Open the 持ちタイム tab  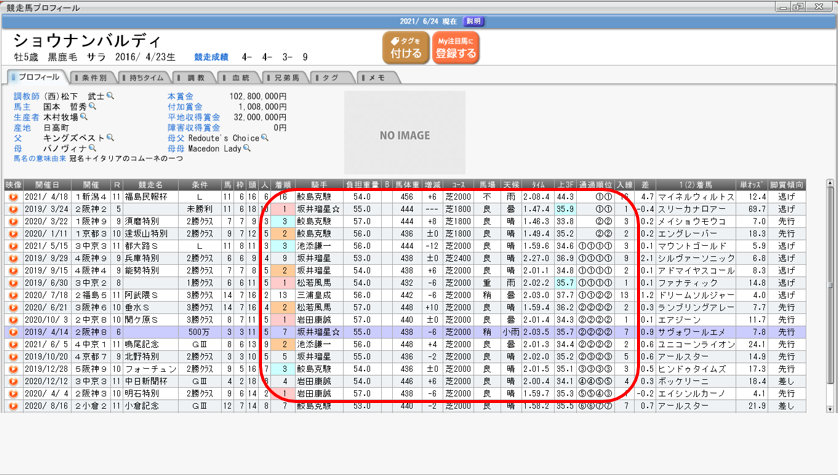tap(144, 77)
